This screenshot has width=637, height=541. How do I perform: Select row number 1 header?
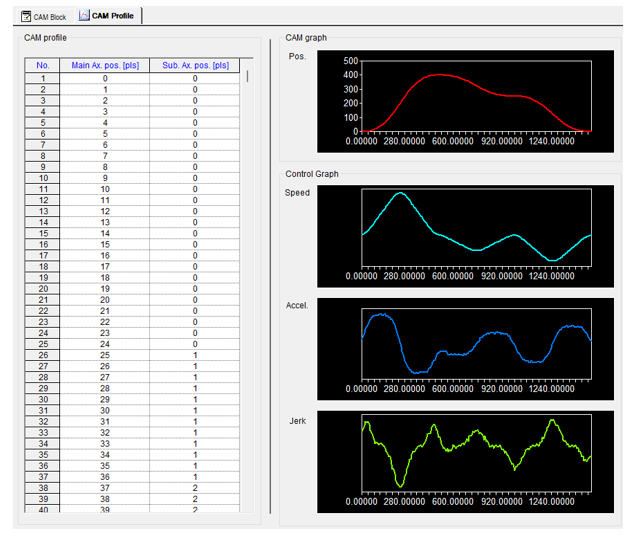tap(43, 78)
